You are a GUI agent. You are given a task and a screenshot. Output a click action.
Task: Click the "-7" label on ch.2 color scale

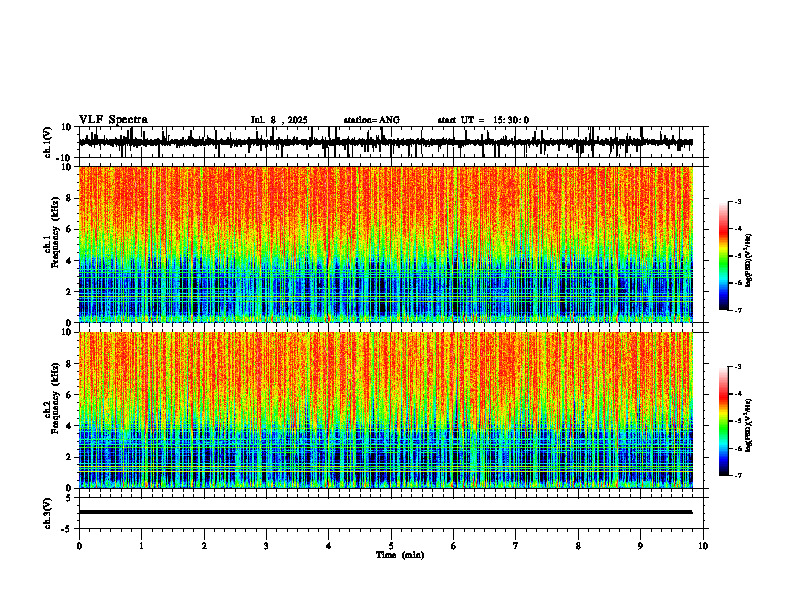point(737,475)
